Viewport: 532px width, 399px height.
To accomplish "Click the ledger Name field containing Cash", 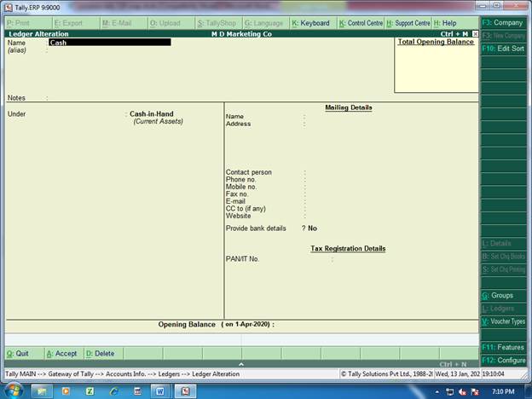I will click(109, 42).
